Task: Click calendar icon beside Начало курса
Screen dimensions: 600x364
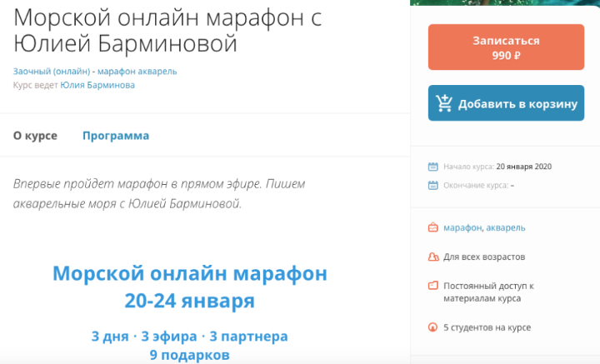Action: click(432, 167)
